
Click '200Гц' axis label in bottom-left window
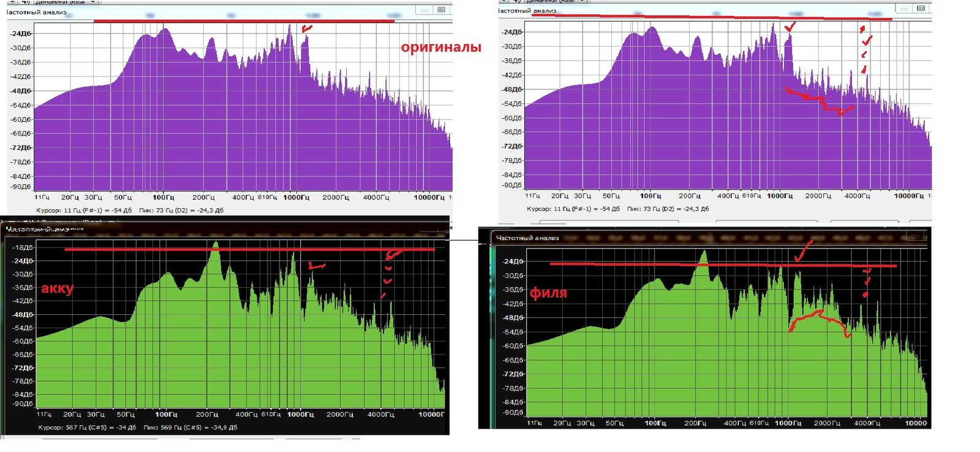click(x=207, y=415)
